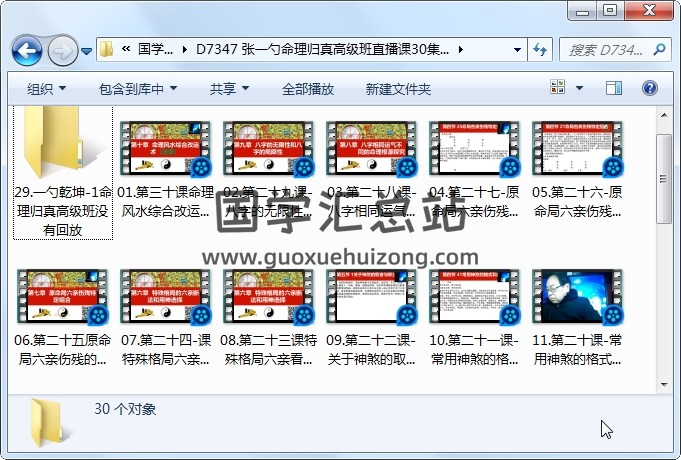The image size is (681, 460).
Task: Click file name text 10.第二十一课-常用神煞的格...
Action: [474, 350]
